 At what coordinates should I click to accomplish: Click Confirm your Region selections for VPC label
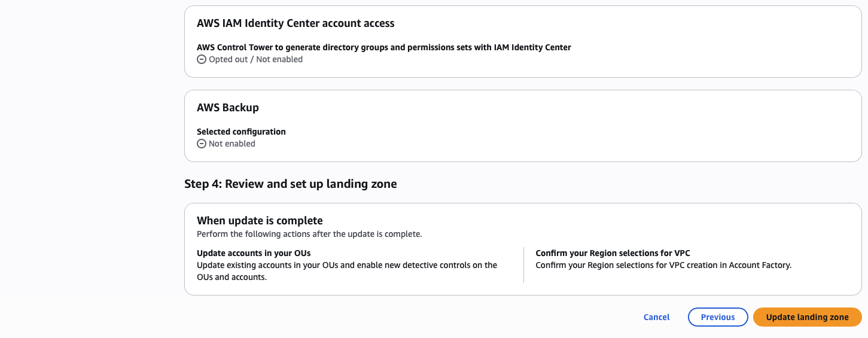[x=613, y=253]
